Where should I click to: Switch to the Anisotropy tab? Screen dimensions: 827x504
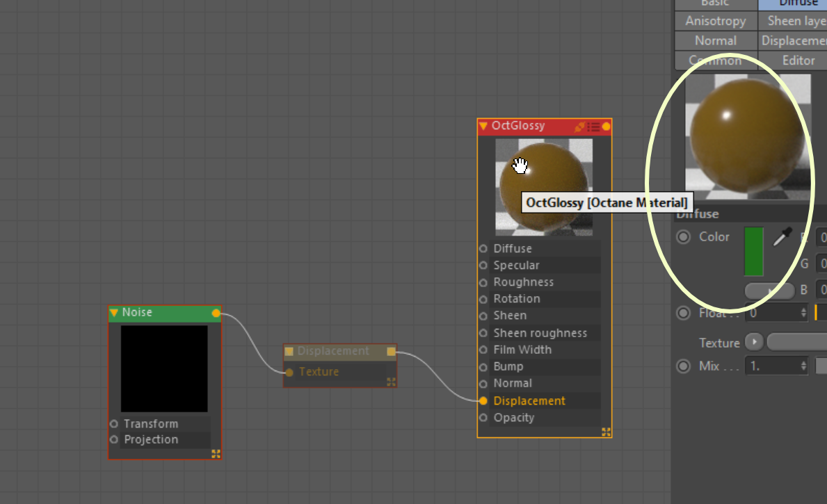tap(716, 21)
